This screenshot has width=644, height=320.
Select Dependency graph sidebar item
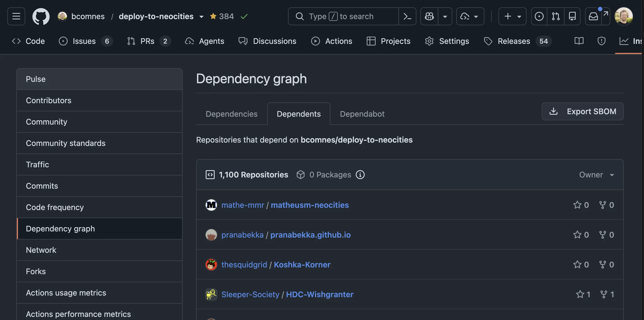[99, 229]
